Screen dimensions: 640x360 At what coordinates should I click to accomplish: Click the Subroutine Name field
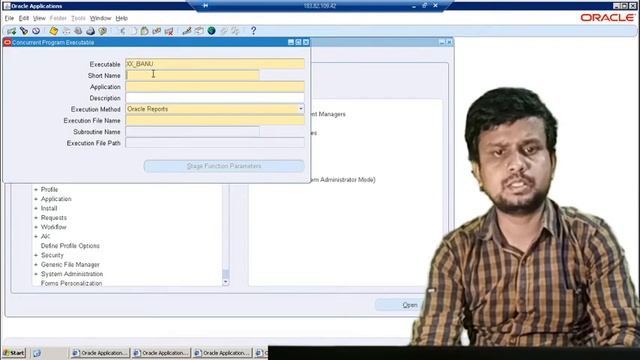(x=192, y=132)
